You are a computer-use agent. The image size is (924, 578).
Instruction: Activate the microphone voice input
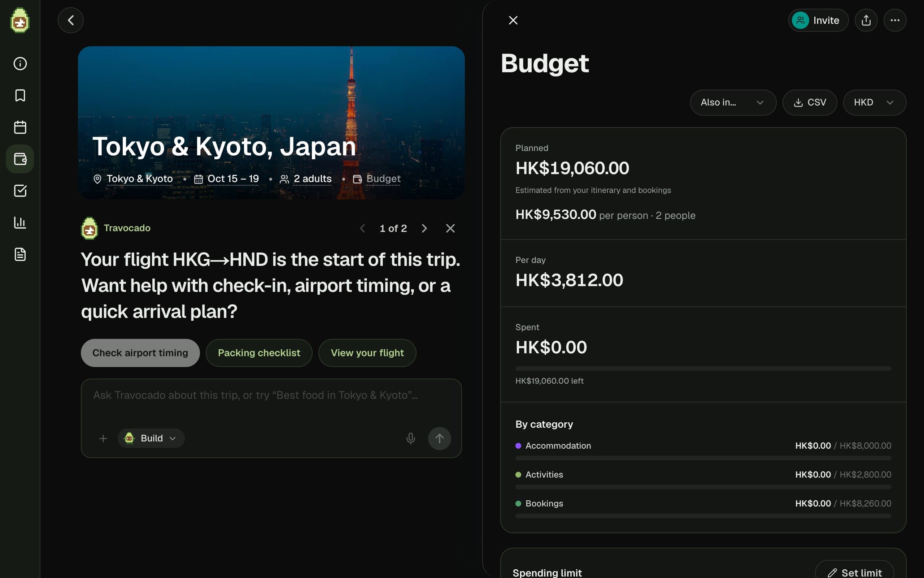click(x=411, y=439)
